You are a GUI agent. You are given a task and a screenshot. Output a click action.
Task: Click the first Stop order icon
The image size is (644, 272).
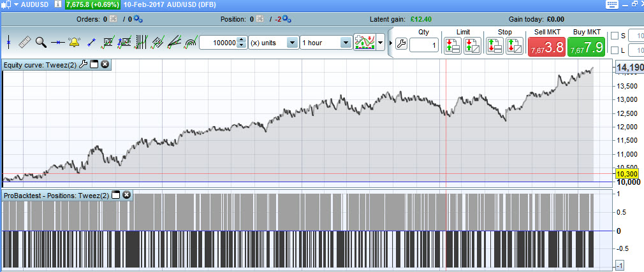tap(495, 45)
